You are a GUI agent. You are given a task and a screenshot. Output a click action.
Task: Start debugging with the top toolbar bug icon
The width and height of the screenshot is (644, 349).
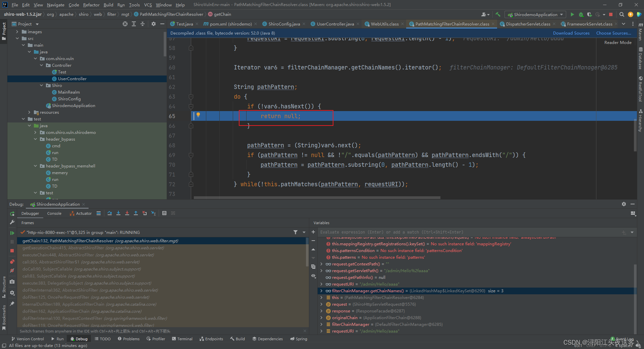[x=581, y=14]
